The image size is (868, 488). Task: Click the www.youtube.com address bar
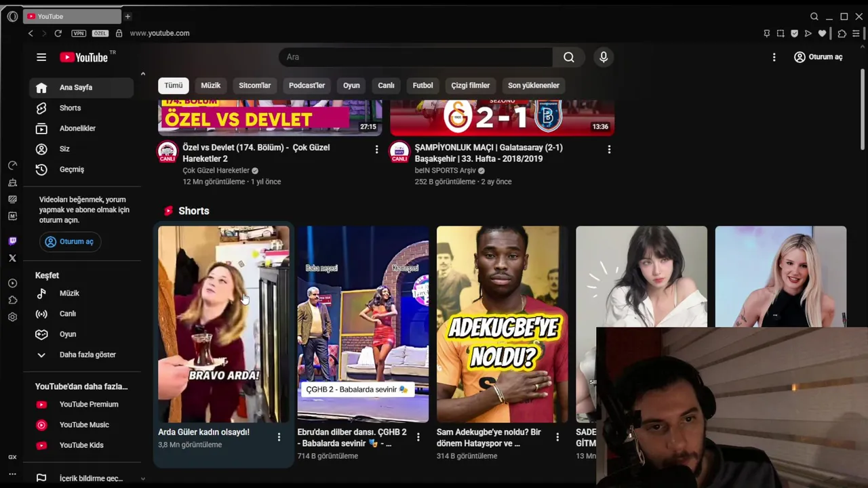tap(160, 33)
